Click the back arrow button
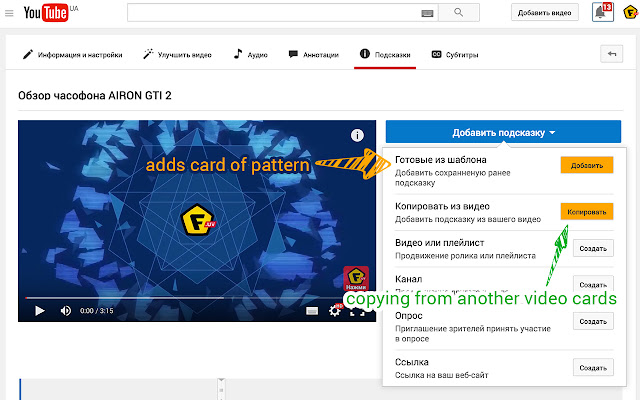640x400 pixels. point(611,54)
